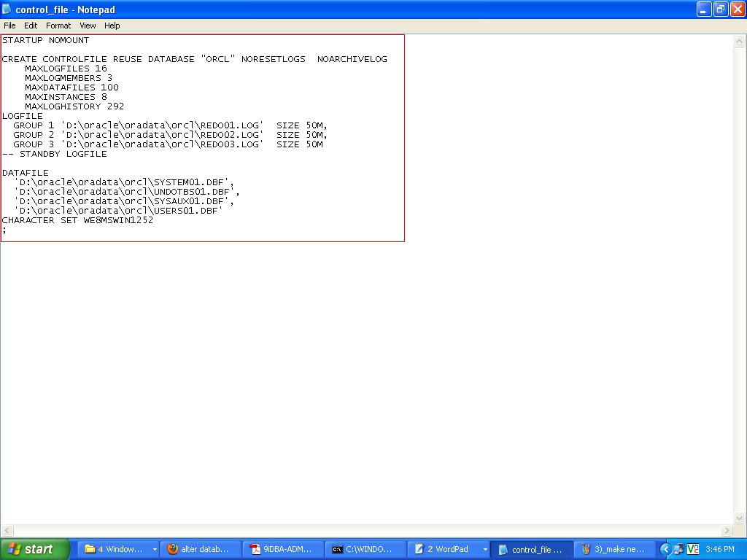Expand the '4 Window...' Explorer taskbar group
Screen dimensions: 747x560
[x=155, y=548]
